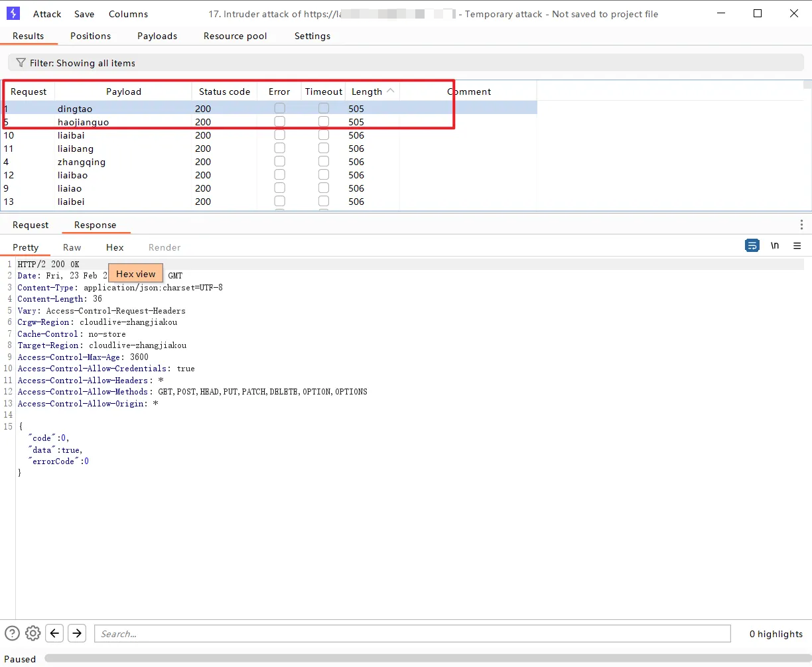Switch to the Raw response view
The image size is (812, 667).
coord(72,247)
